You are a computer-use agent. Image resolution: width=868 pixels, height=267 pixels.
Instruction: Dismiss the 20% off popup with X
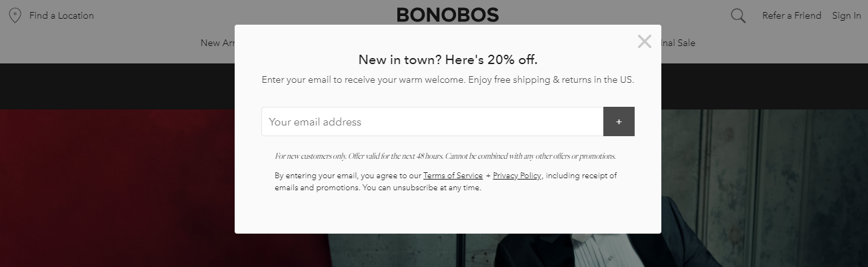click(x=644, y=41)
